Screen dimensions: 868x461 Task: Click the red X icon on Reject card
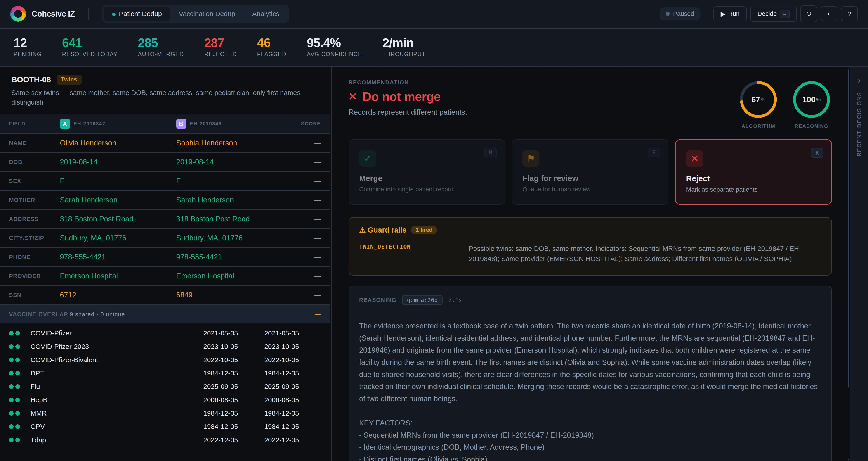694,159
